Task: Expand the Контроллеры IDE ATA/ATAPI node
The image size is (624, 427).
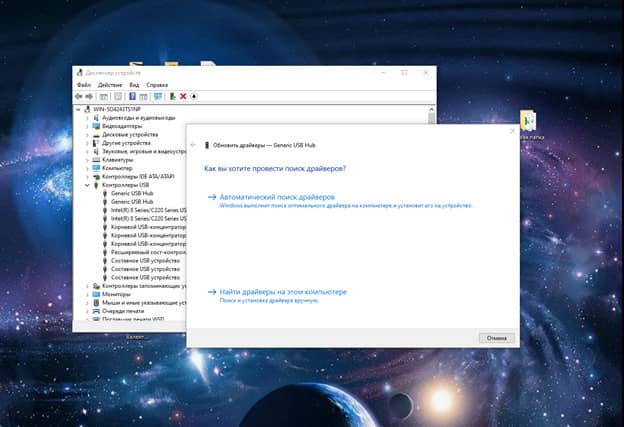Action: click(x=87, y=177)
